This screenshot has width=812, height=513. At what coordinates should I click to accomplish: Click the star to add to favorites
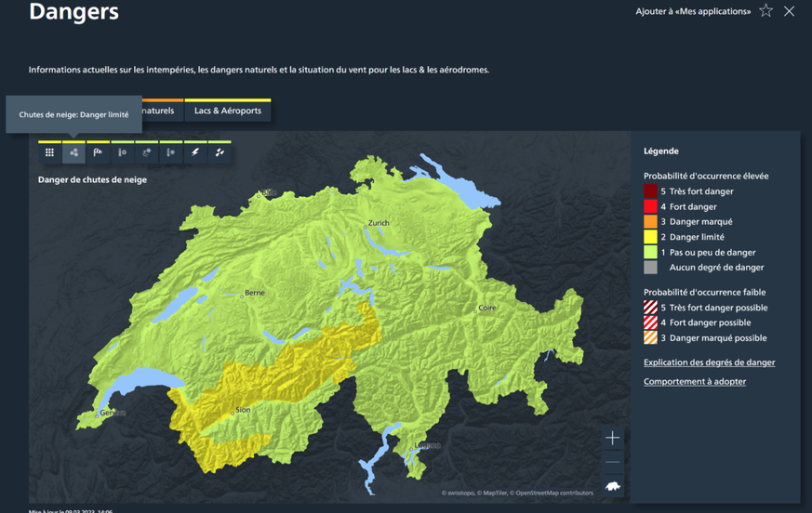(765, 11)
